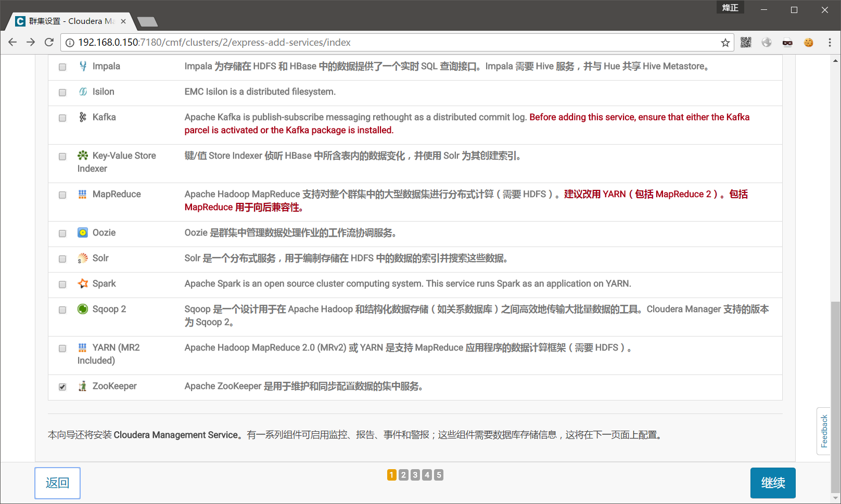Viewport: 841px width, 504px height.
Task: Open the cookie extension icon
Action: click(808, 43)
